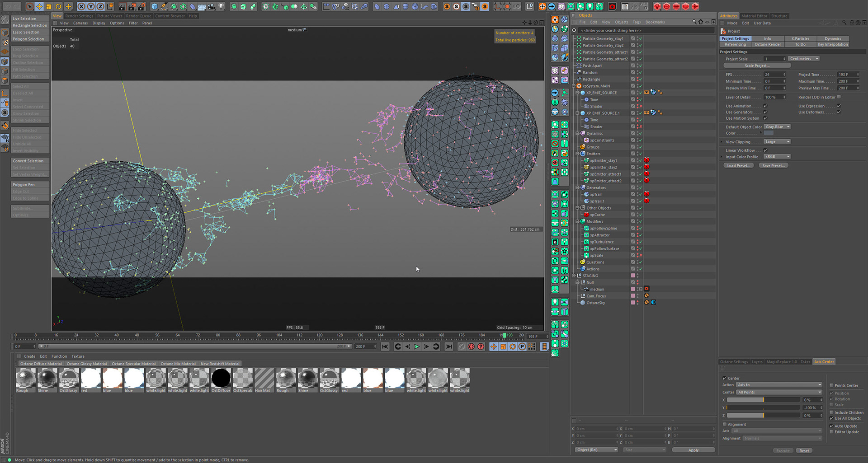Toggle the Use Deformers checkbox
This screenshot has height=463, width=868.
click(839, 112)
